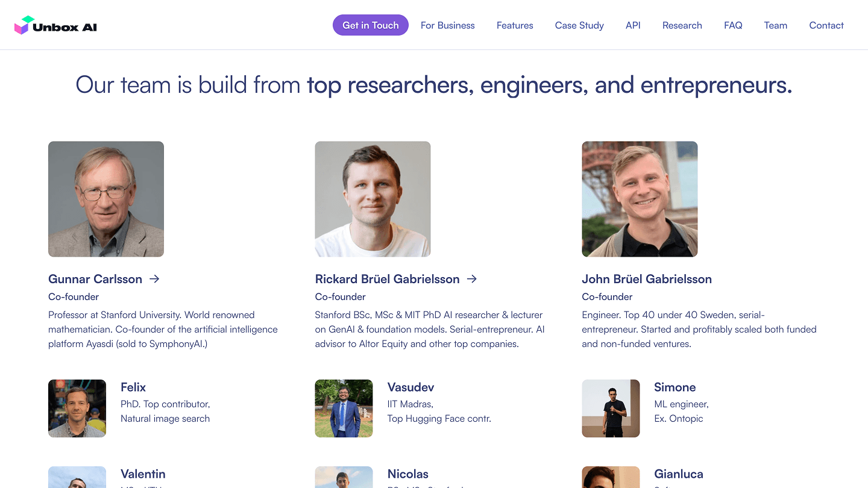The width and height of the screenshot is (868, 488).
Task: Open the For Business menu item
Action: point(448,25)
